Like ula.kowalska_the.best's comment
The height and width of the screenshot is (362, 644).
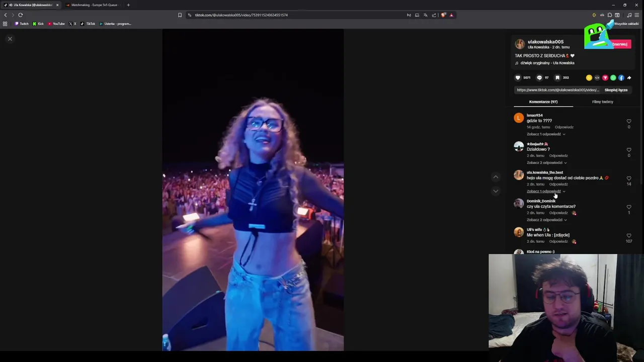(x=629, y=178)
